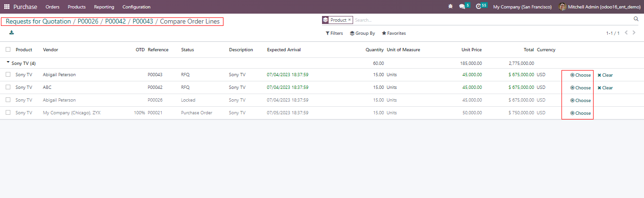Sort by Quantity column header
This screenshot has height=198, width=644.
375,49
